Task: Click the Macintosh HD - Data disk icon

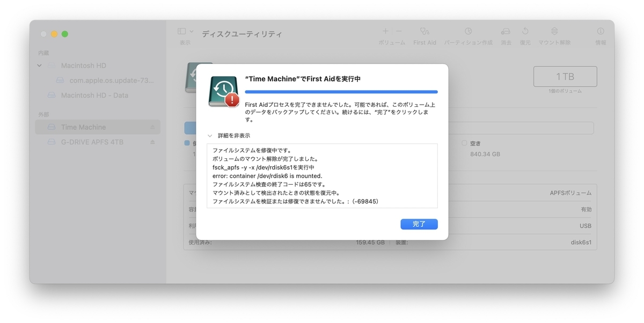Action: tap(52, 96)
